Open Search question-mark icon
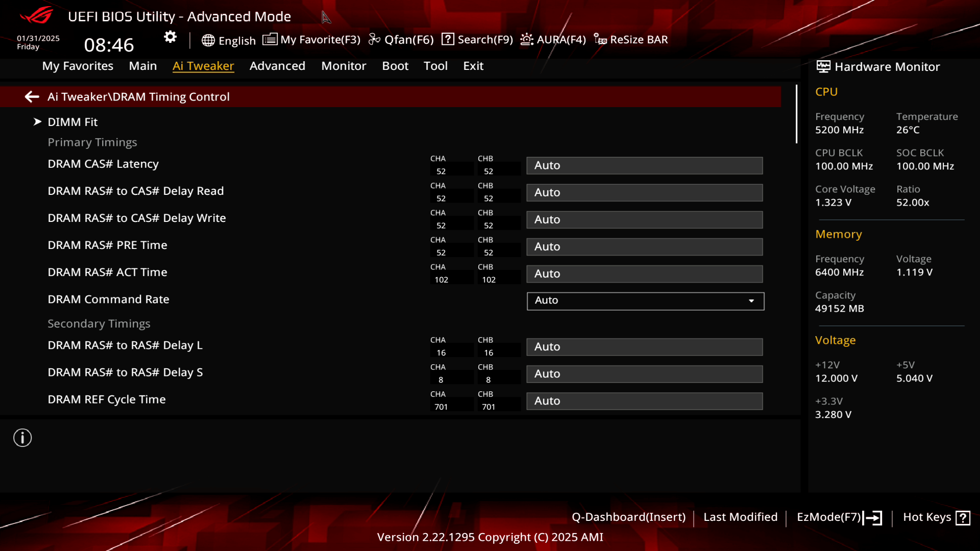Image resolution: width=980 pixels, height=551 pixels. pos(448,39)
